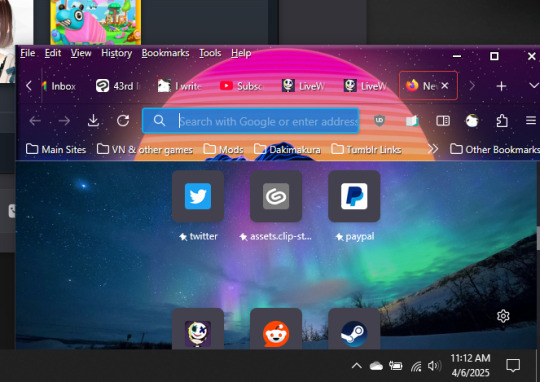Image resolution: width=540 pixels, height=382 pixels.
Task: Open the Firefox hamburger application menu
Action: pyautogui.click(x=531, y=121)
